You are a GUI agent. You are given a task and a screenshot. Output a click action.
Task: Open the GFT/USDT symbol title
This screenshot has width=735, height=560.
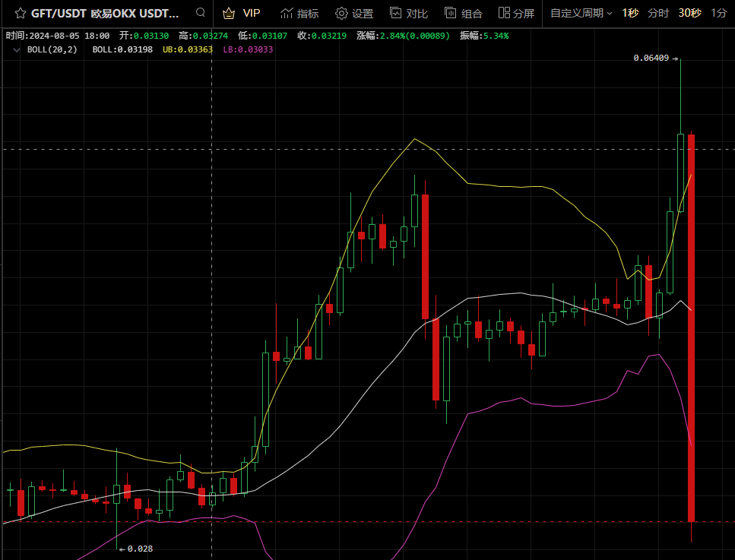pyautogui.click(x=105, y=13)
